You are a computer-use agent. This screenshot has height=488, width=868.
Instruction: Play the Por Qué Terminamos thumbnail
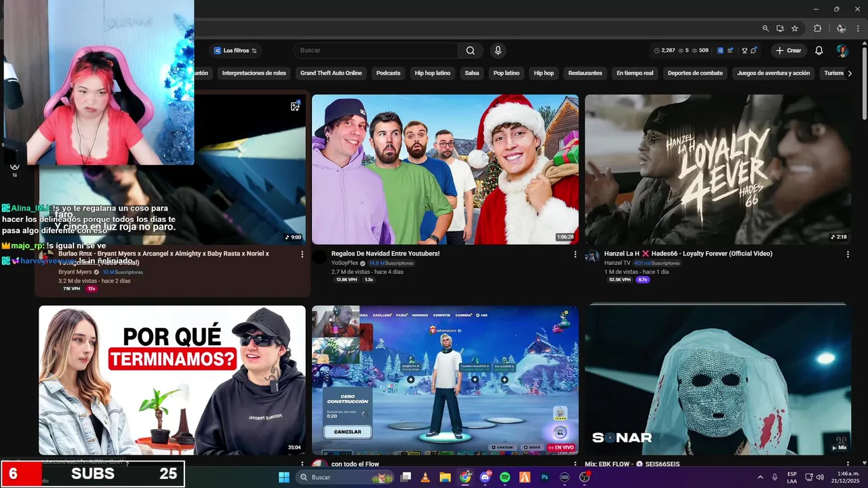[172, 380]
